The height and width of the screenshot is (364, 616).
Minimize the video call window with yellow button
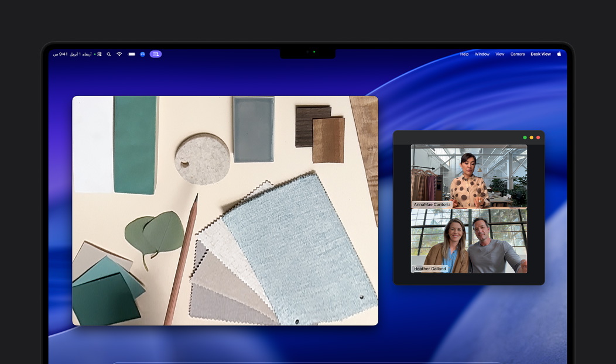[531, 138]
